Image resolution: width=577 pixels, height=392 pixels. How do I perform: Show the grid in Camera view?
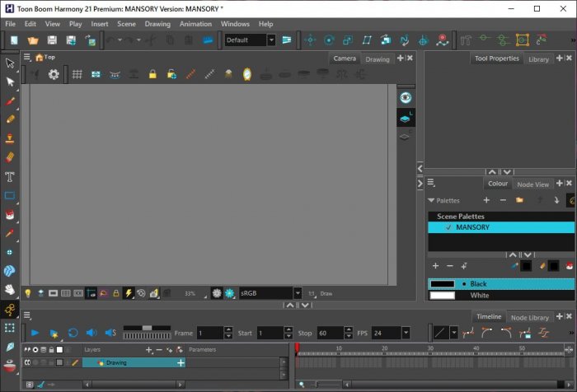pos(77,74)
